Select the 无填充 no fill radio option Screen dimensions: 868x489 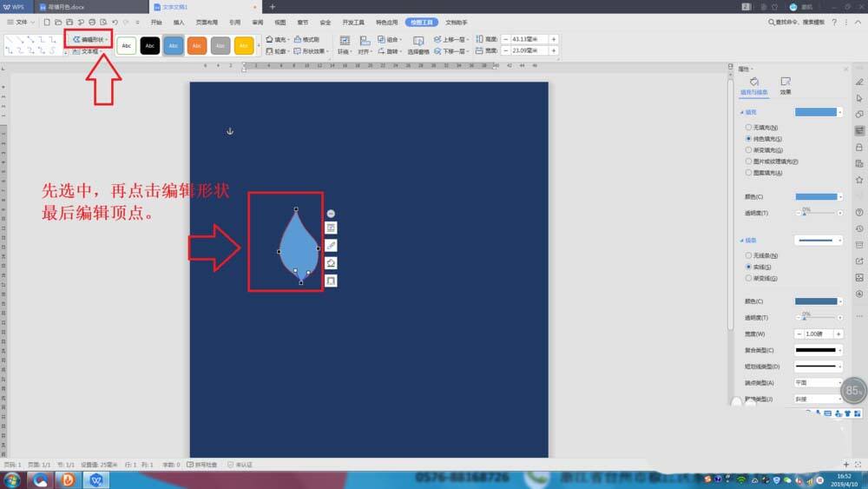pyautogui.click(x=749, y=128)
